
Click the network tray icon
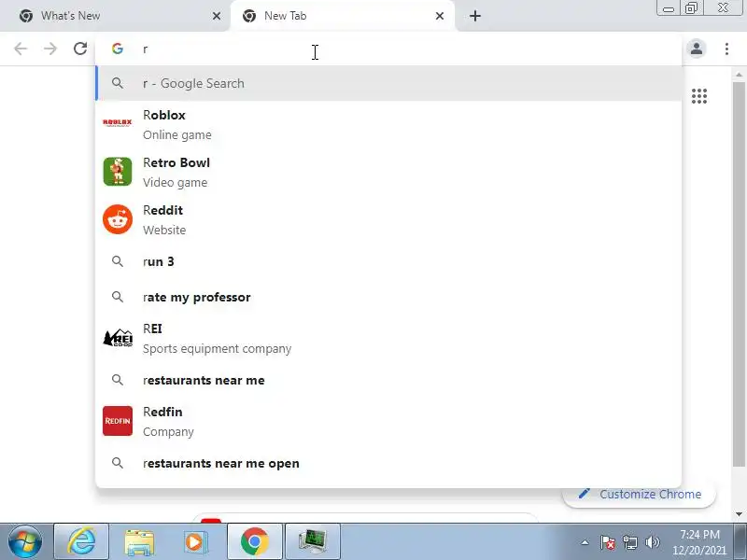pos(629,542)
